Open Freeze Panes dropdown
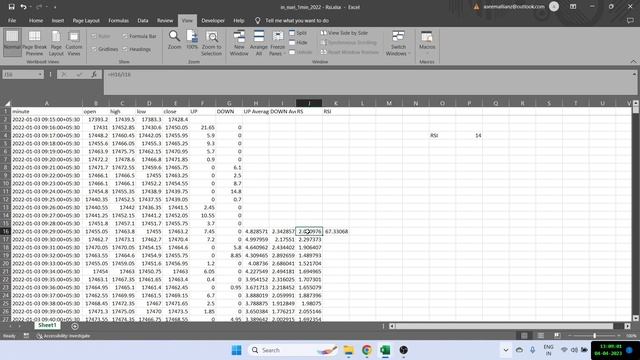 [x=278, y=43]
